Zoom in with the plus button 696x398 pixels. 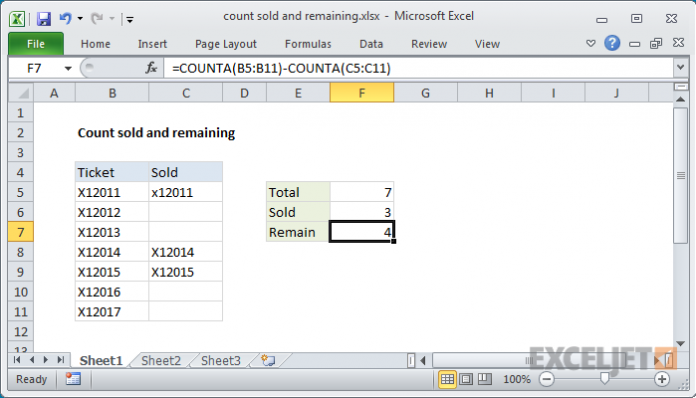662,379
